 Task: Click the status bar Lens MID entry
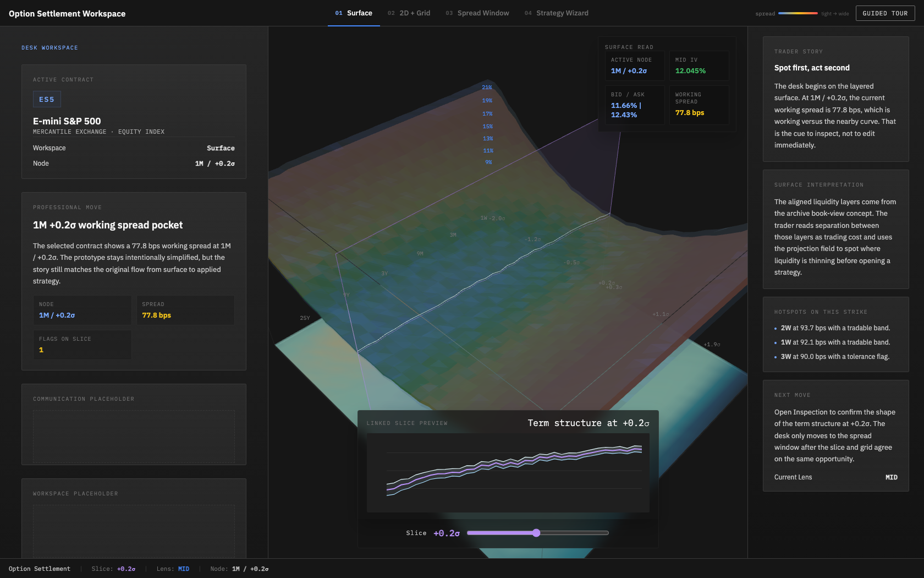173,569
